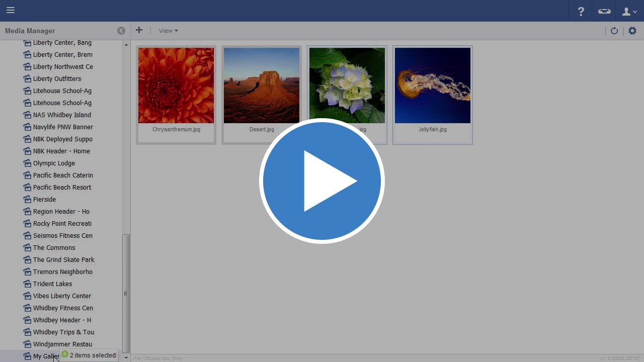Screen dimensions: 644x362
Task: Open the user account menu
Action: [x=629, y=11]
